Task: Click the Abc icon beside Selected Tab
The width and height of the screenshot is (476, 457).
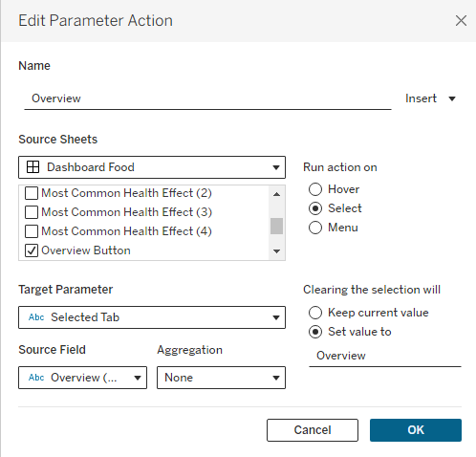Action: point(36,317)
